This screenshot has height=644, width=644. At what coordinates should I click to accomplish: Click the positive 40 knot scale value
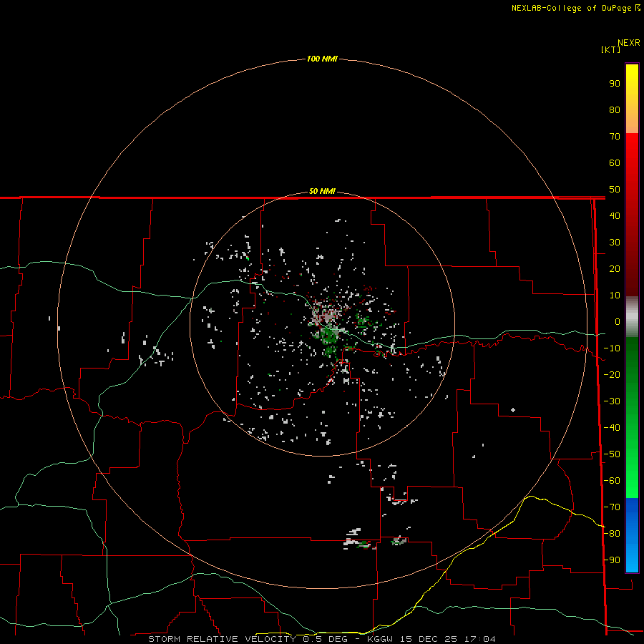pyautogui.click(x=615, y=215)
